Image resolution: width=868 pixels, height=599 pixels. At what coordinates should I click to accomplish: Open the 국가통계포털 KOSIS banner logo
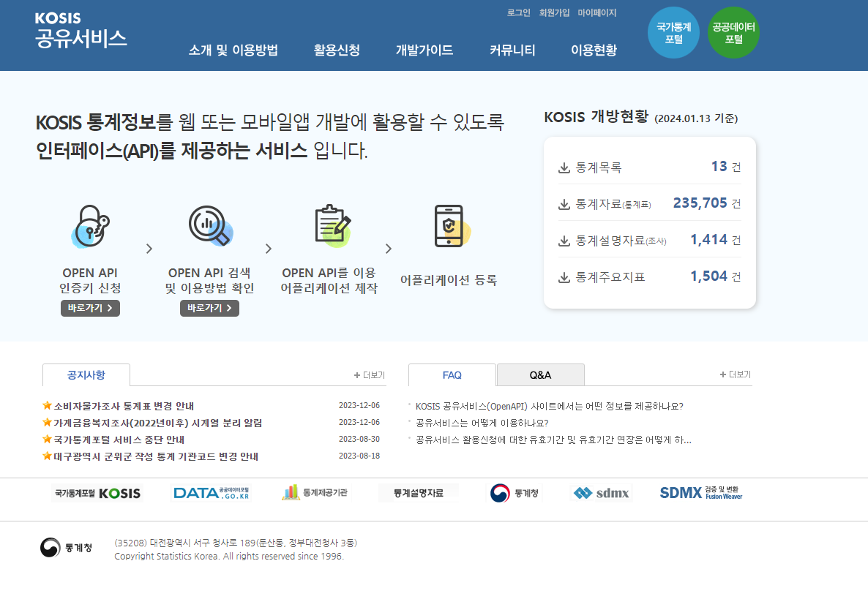[97, 493]
